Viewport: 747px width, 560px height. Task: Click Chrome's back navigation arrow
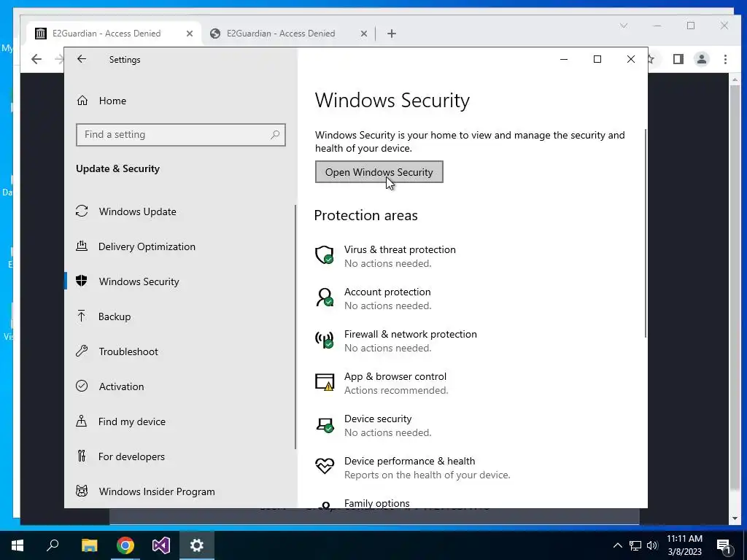36,59
